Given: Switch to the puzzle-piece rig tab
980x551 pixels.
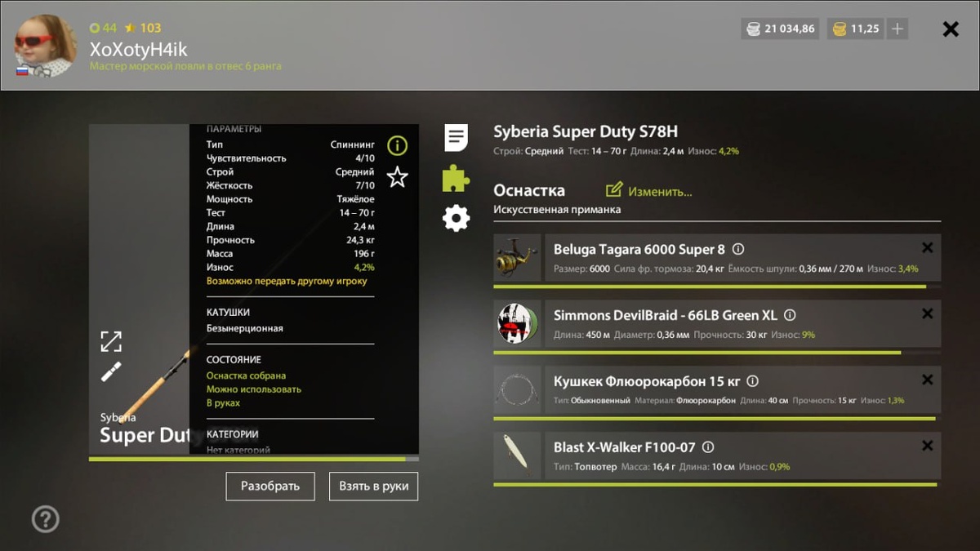Looking at the screenshot, I should [x=456, y=178].
